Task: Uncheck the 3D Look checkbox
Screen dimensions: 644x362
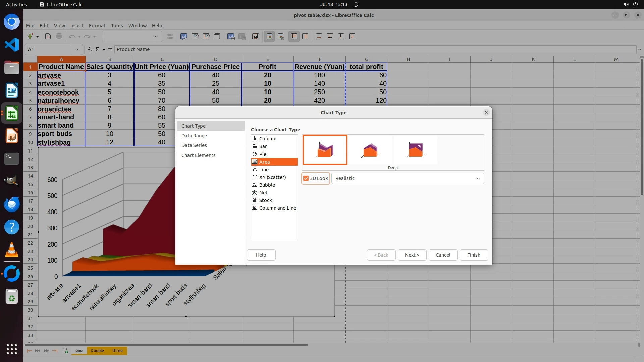Action: click(x=306, y=178)
